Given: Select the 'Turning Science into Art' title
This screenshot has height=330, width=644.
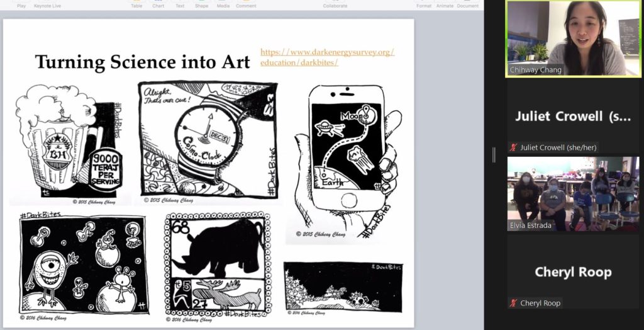Looking at the screenshot, I should 143,62.
